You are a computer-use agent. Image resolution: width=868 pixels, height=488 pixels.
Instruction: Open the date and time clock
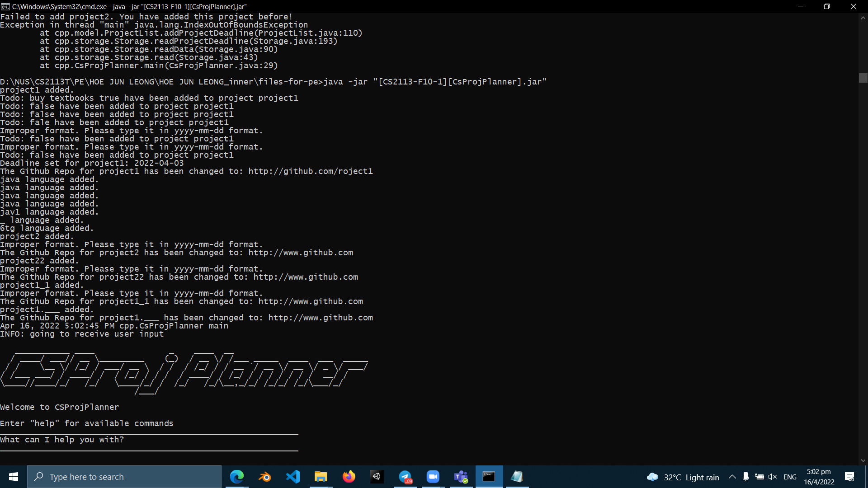(819, 477)
